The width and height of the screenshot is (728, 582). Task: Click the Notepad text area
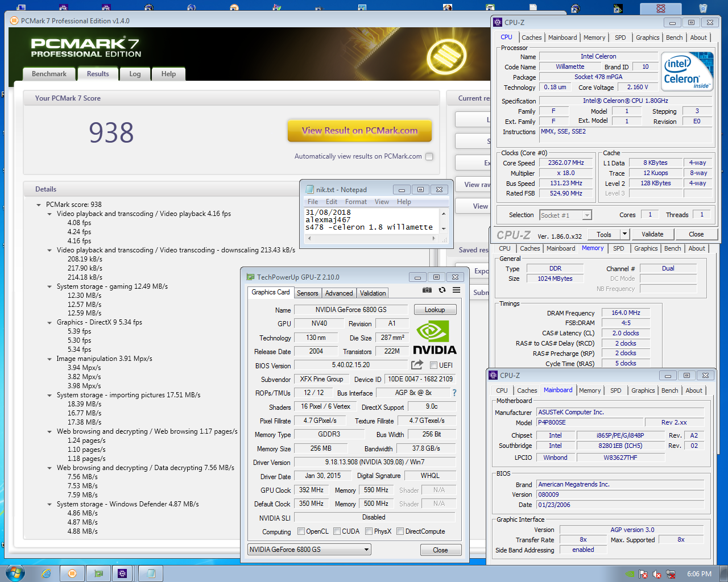click(372, 221)
